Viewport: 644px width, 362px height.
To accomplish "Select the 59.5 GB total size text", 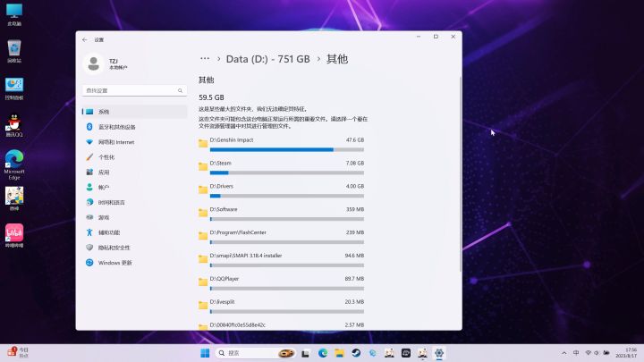I will point(211,97).
